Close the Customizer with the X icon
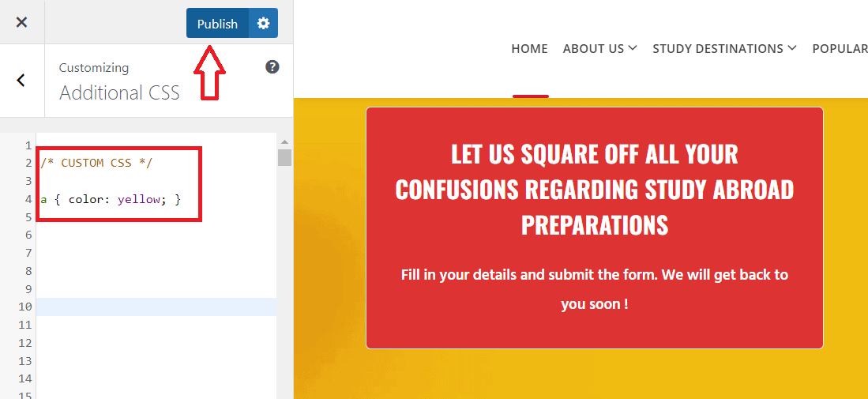 21,22
